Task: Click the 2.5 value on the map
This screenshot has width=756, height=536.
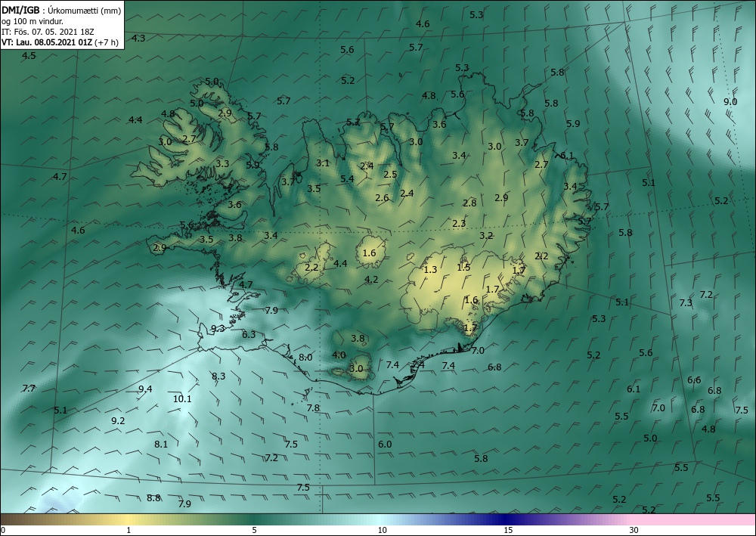Action: pos(390,175)
